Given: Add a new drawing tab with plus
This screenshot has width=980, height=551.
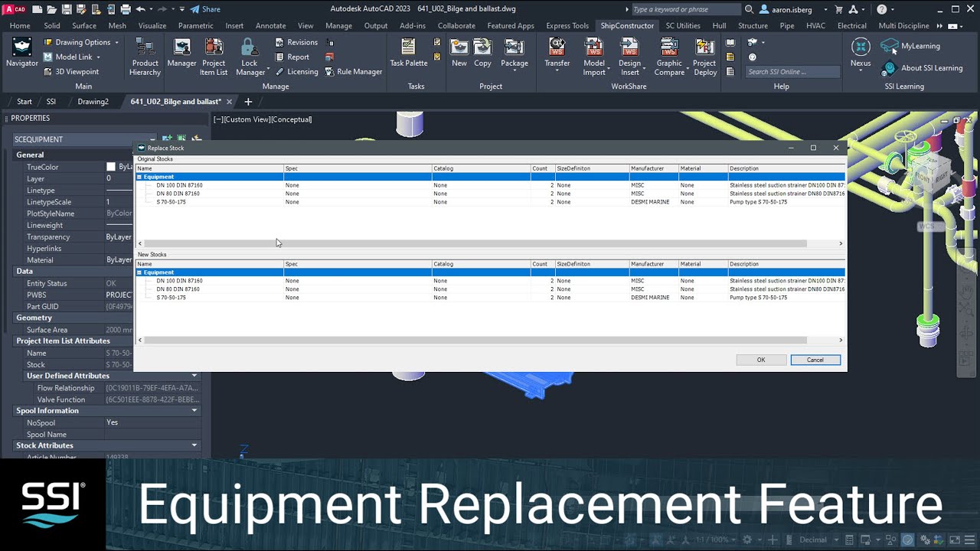Looking at the screenshot, I should tap(248, 102).
